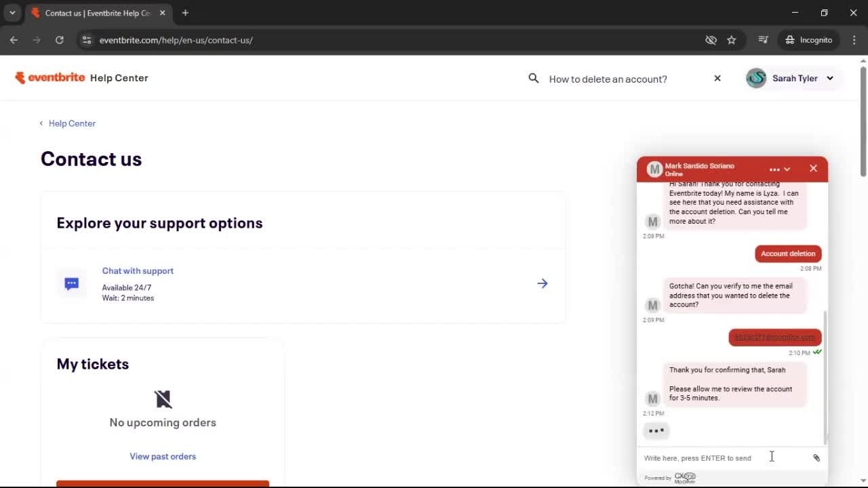Image resolution: width=868 pixels, height=488 pixels.
Task: Open the media control icon
Action: point(764,40)
